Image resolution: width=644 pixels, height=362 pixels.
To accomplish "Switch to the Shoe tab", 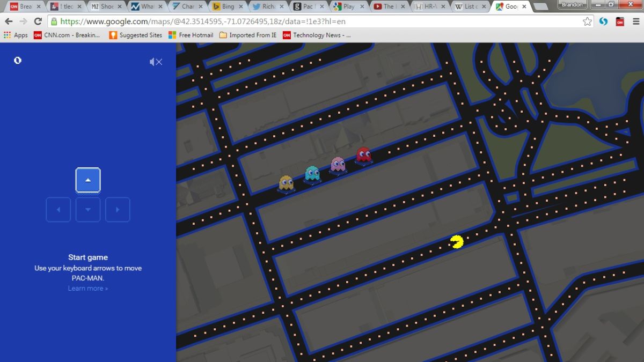I will tap(106, 6).
